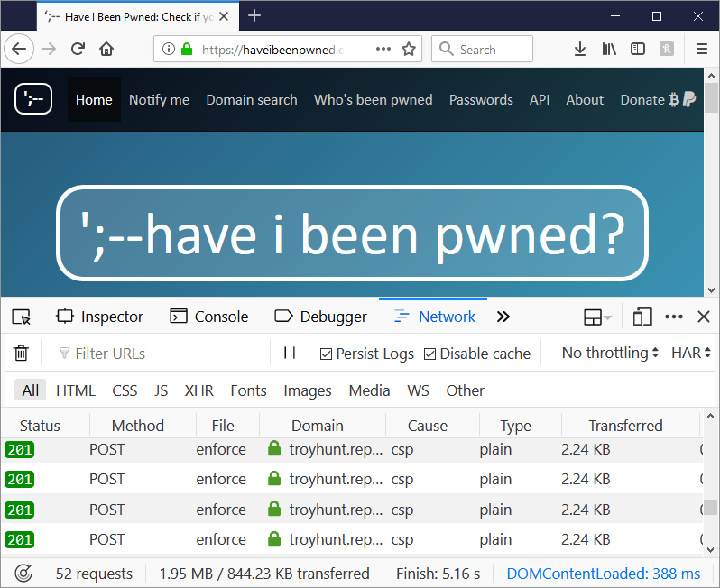
Task: Reload the page using the refresh icon
Action: pos(78,49)
